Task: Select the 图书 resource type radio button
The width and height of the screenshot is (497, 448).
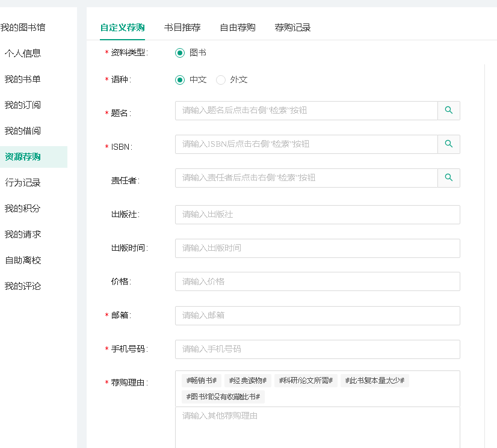Action: point(180,53)
